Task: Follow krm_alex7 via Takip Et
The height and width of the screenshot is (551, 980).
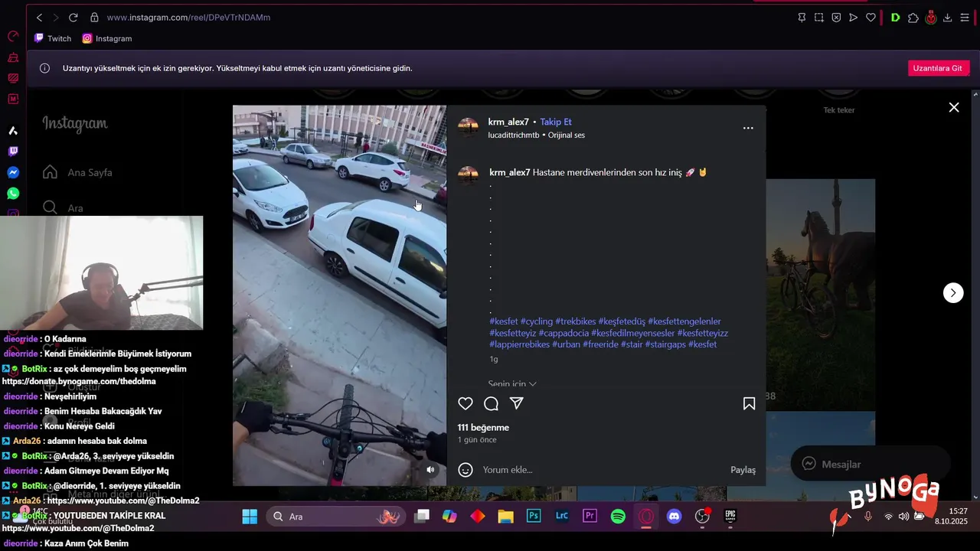Action: pos(556,122)
